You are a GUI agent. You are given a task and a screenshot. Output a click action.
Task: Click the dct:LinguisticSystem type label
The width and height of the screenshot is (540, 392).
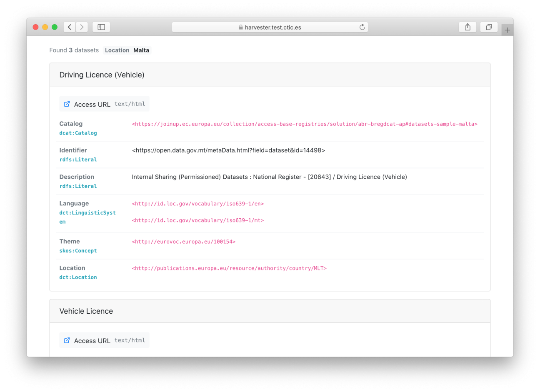coord(87,217)
